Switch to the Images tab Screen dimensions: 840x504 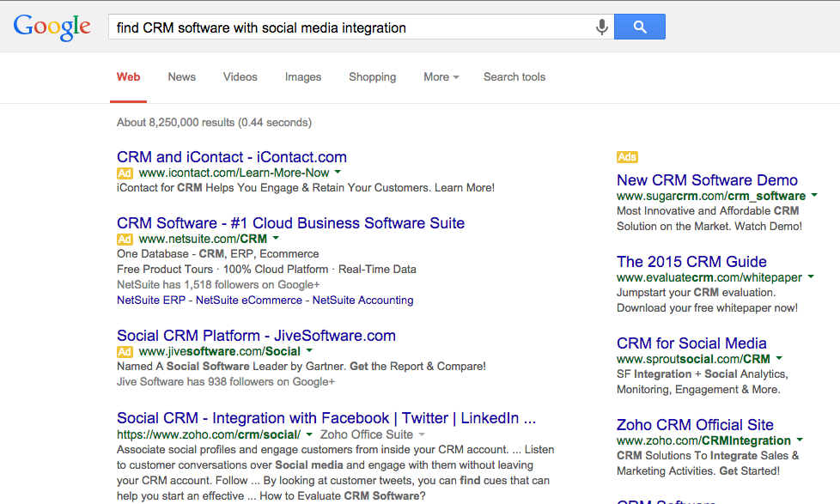pos(303,77)
